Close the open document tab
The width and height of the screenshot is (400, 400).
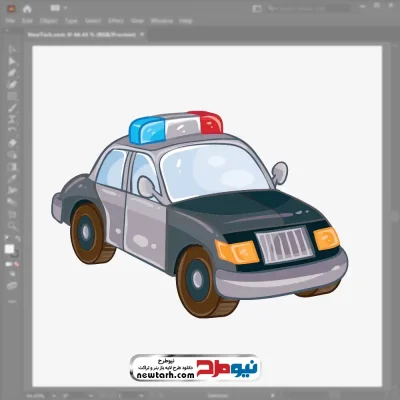click(x=142, y=34)
